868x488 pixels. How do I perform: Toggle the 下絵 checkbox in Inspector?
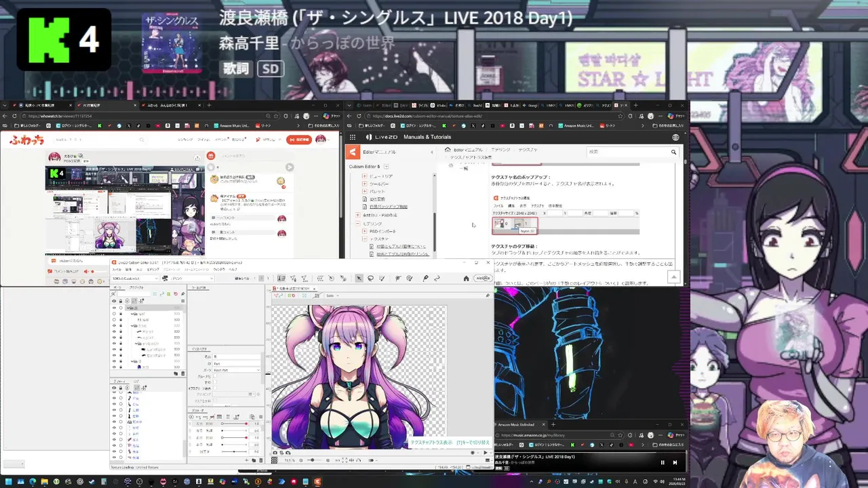(216, 382)
